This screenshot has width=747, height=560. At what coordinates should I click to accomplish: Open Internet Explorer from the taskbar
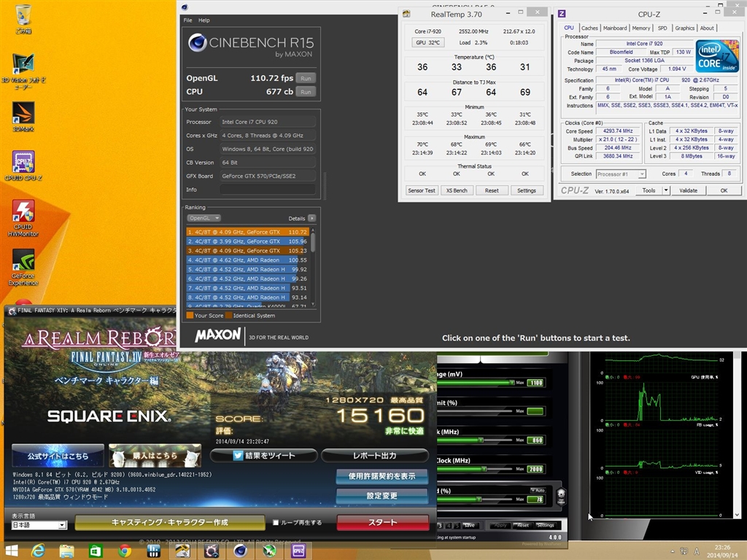click(38, 551)
